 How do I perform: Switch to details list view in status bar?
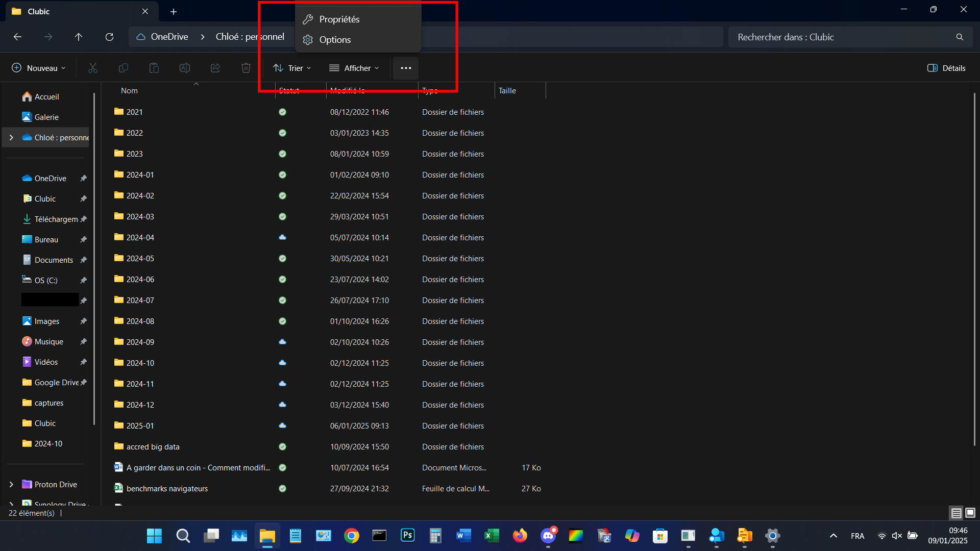pos(957,513)
